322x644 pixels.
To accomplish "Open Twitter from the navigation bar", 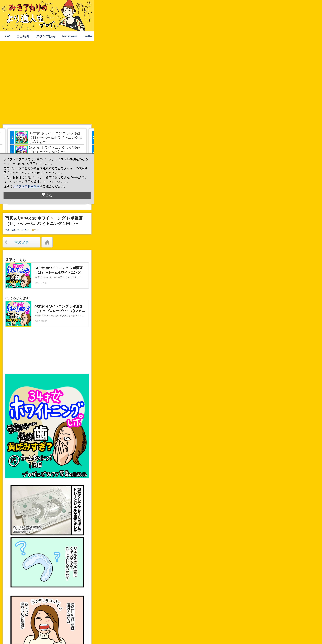I will 88,36.
